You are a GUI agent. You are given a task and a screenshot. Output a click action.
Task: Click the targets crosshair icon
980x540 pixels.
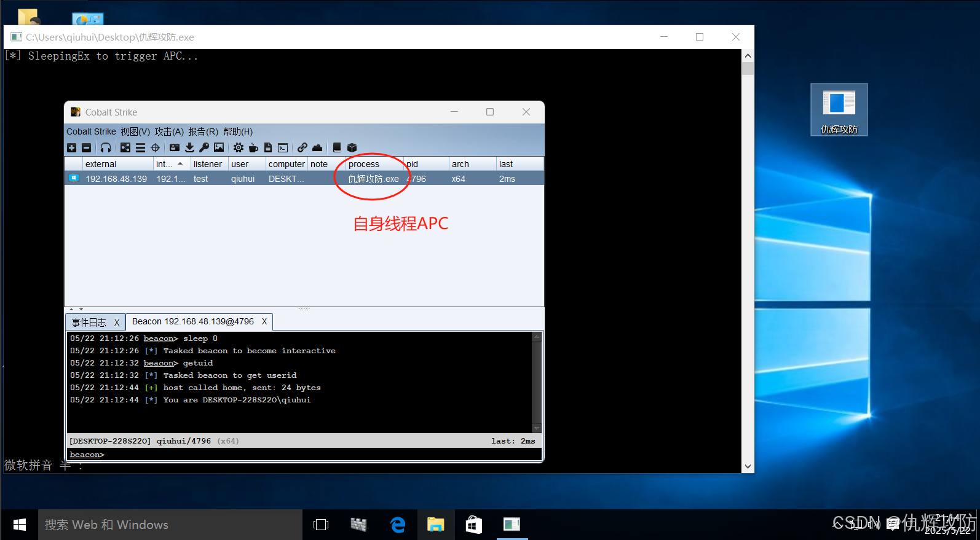(x=155, y=147)
